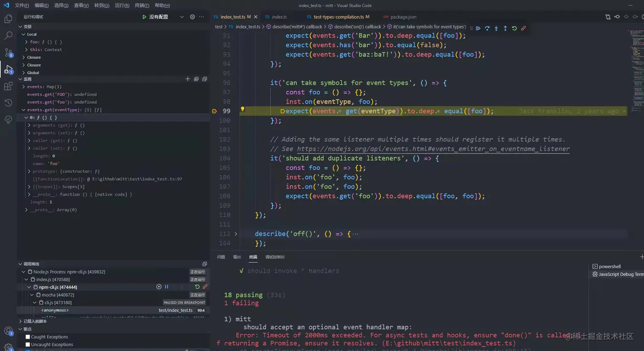Click red Disconnect in the floating debug toolbar
644x351 pixels.
click(523, 28)
